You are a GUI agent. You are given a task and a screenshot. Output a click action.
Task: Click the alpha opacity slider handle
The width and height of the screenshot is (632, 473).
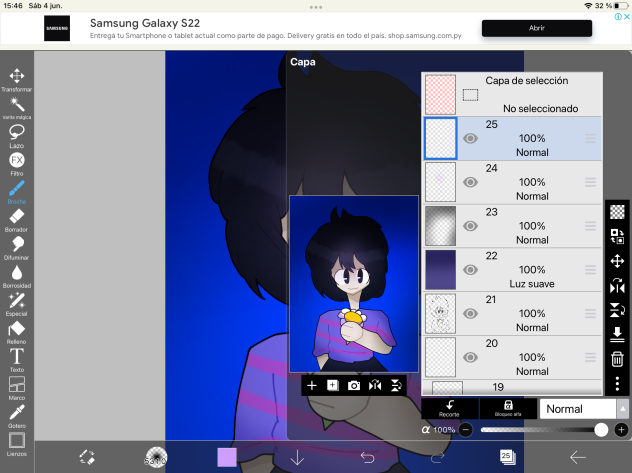[601, 430]
